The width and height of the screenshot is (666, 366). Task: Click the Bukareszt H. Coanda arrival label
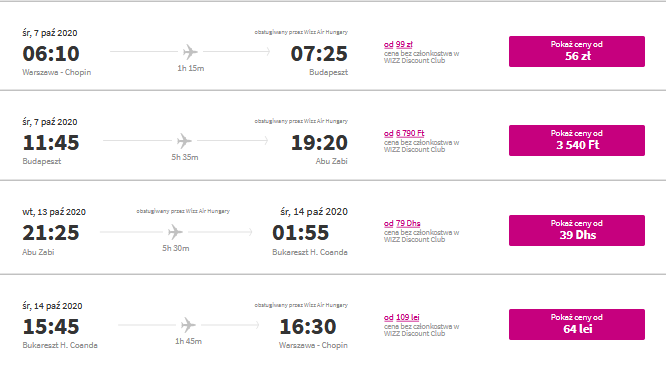click(x=310, y=252)
